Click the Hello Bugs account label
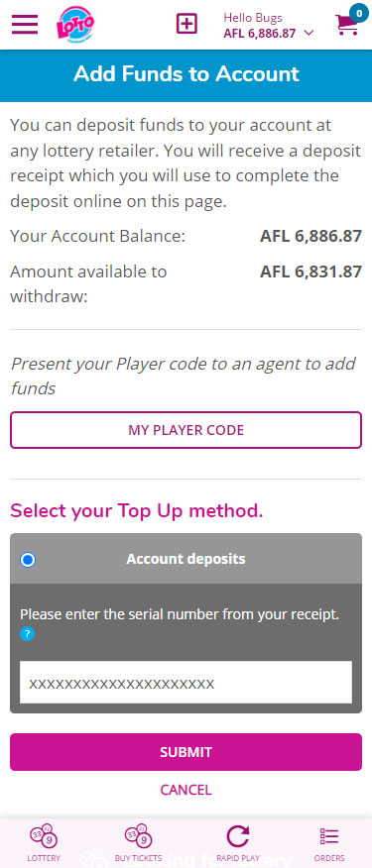 pyautogui.click(x=253, y=18)
